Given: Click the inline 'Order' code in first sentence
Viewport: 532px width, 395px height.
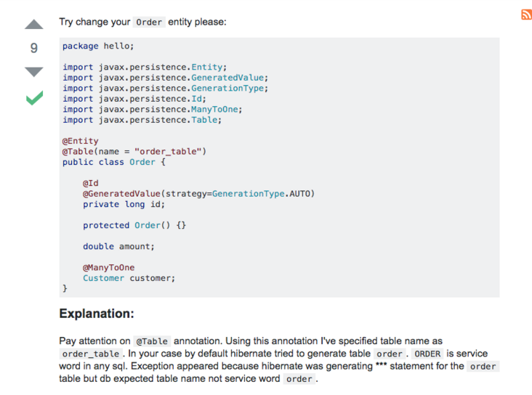Looking at the screenshot, I should (149, 22).
